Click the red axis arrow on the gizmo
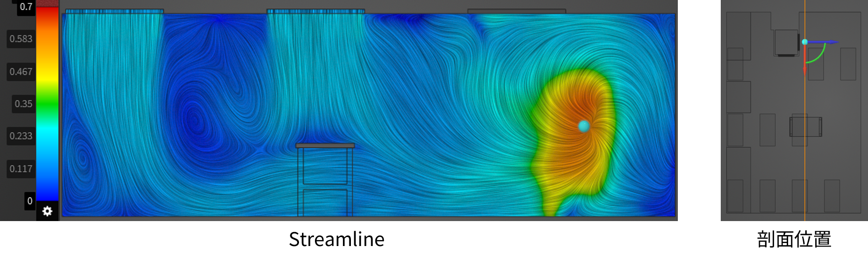The width and height of the screenshot is (868, 261). (805, 64)
